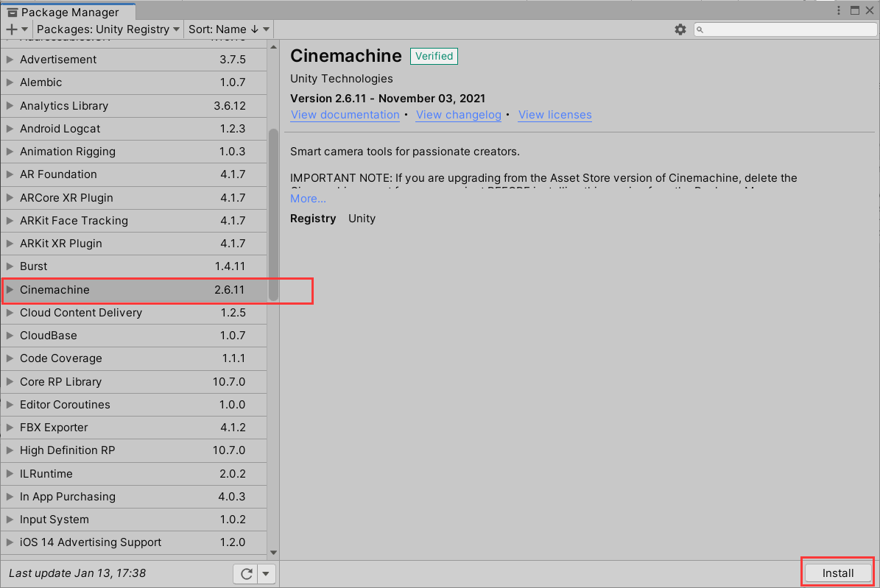
Task: Click the package search field
Action: [x=785, y=29]
